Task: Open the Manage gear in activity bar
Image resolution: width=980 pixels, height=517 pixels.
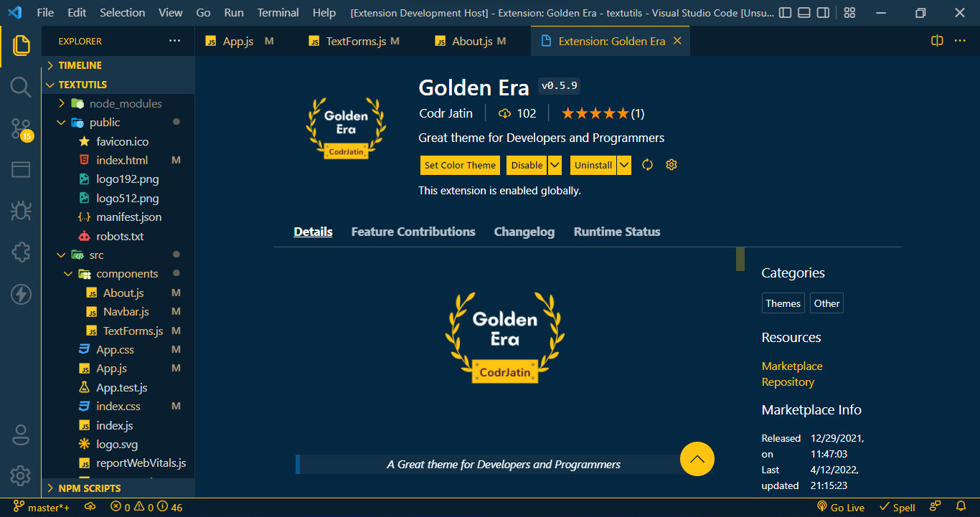Action: pos(21,475)
